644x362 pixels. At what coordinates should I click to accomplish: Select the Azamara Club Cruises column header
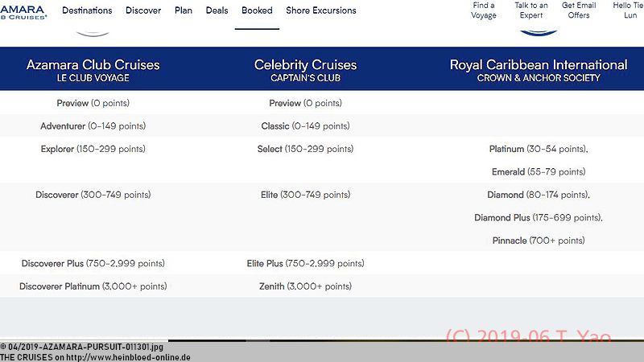(x=93, y=70)
